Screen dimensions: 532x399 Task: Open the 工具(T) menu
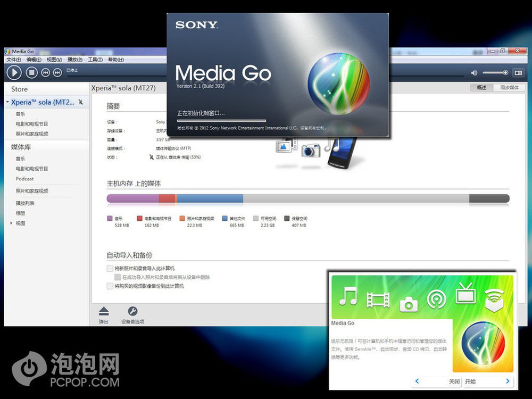point(95,60)
